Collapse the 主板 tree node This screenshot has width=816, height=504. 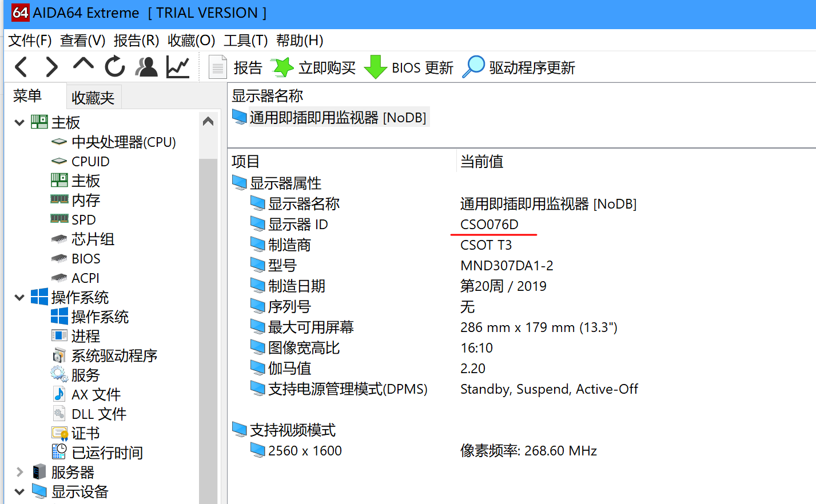point(19,122)
